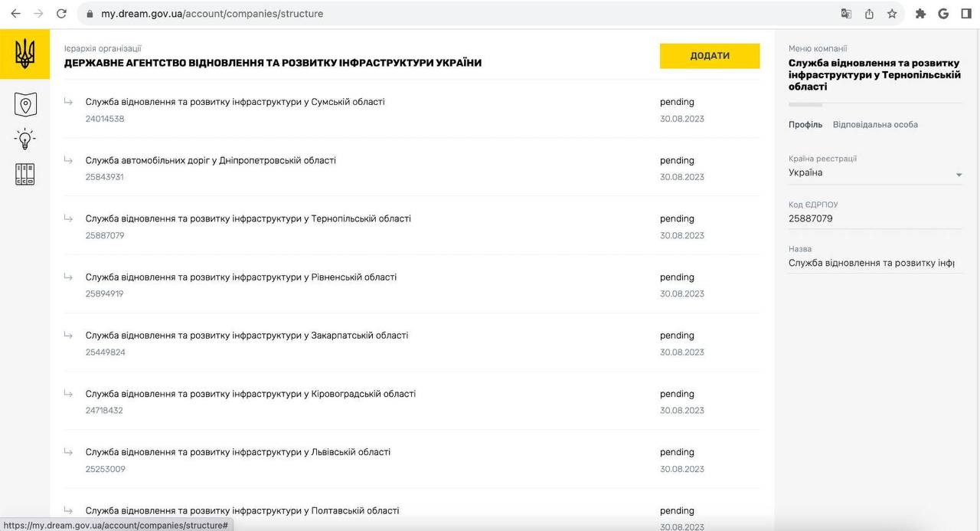Open the archive binders sidebar icon
980x531 pixels.
[x=25, y=174]
